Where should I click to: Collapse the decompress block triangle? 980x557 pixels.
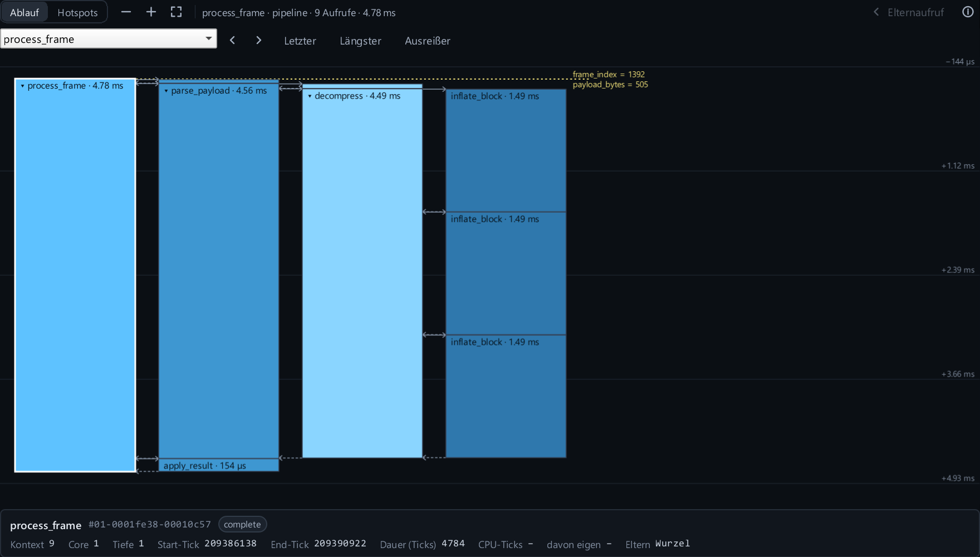(x=310, y=96)
